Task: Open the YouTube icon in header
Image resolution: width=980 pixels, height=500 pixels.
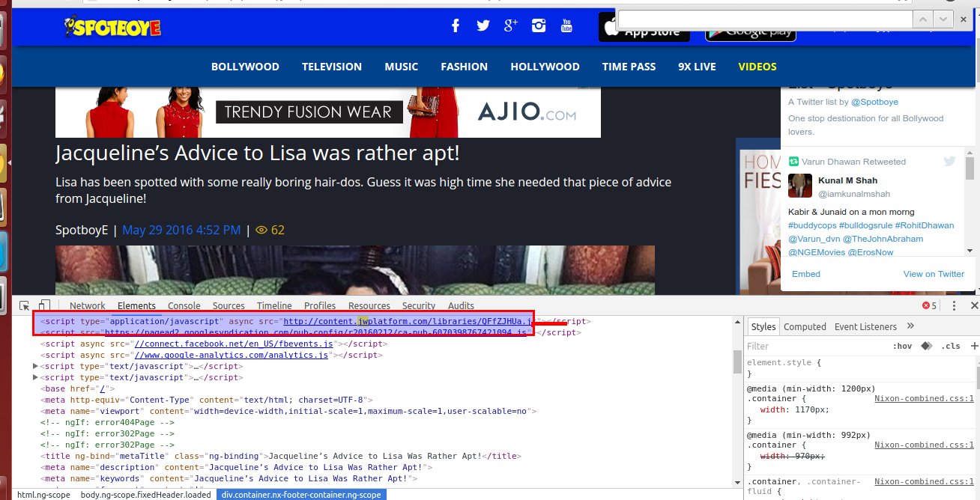Action: point(566,26)
